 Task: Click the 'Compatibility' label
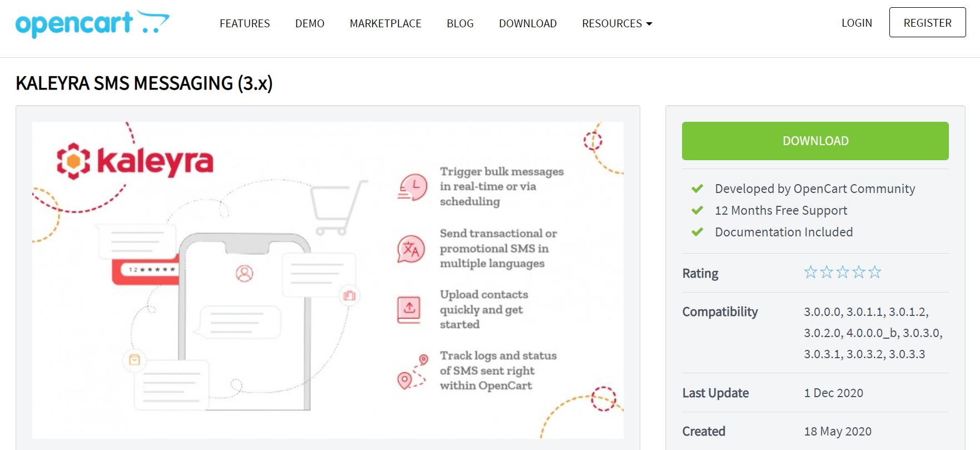(x=720, y=311)
